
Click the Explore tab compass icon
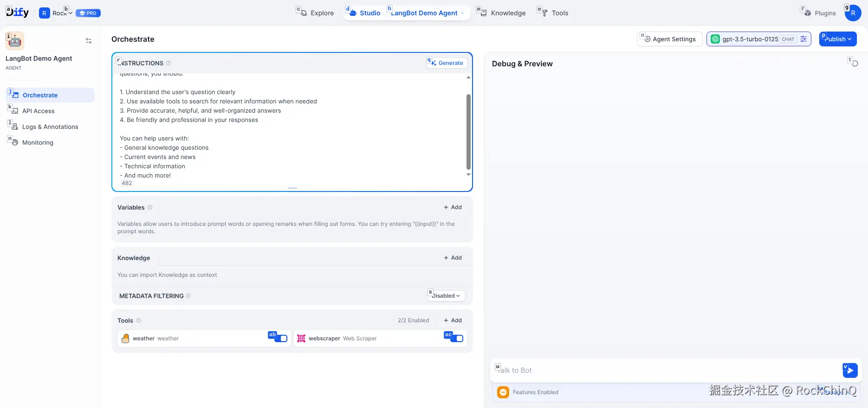(303, 13)
